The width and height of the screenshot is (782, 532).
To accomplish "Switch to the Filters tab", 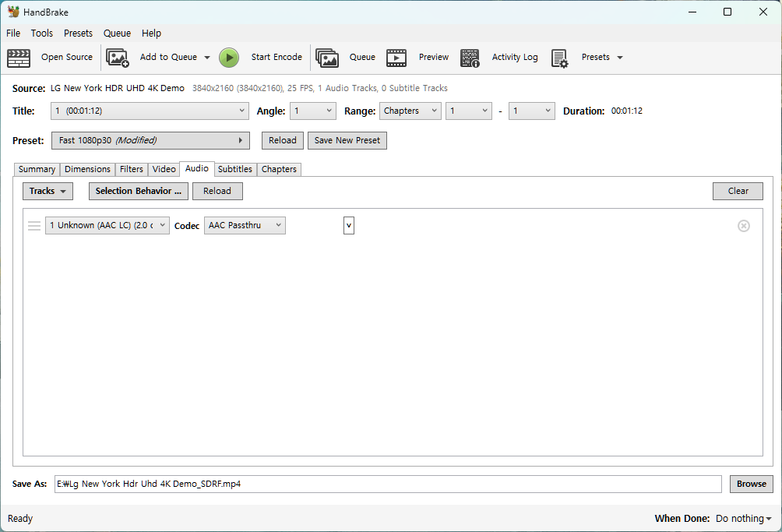I will click(x=131, y=170).
